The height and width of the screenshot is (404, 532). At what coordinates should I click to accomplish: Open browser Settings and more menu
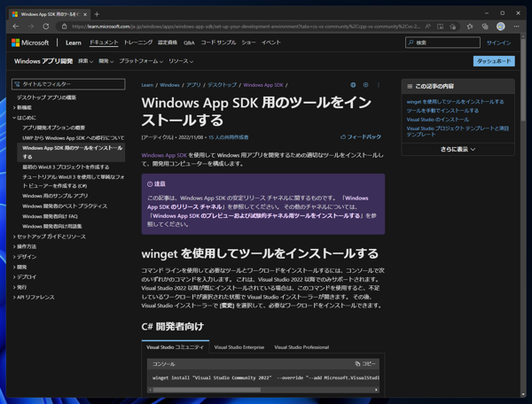[x=516, y=27]
